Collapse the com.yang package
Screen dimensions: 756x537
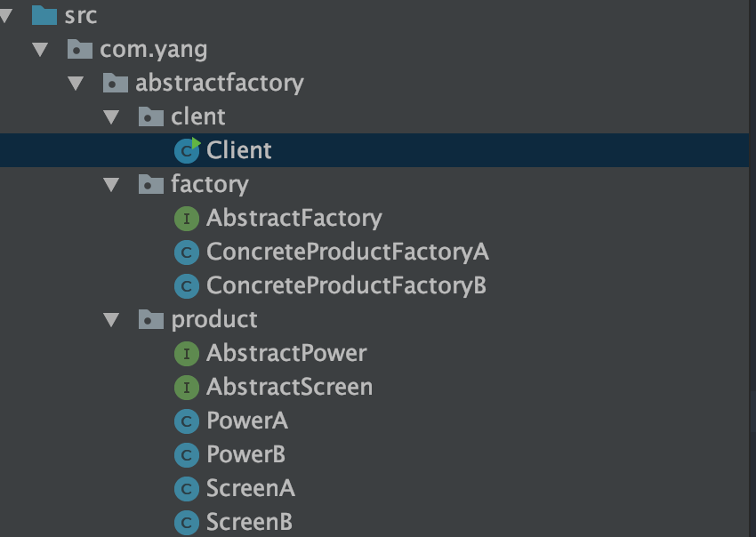click(40, 49)
